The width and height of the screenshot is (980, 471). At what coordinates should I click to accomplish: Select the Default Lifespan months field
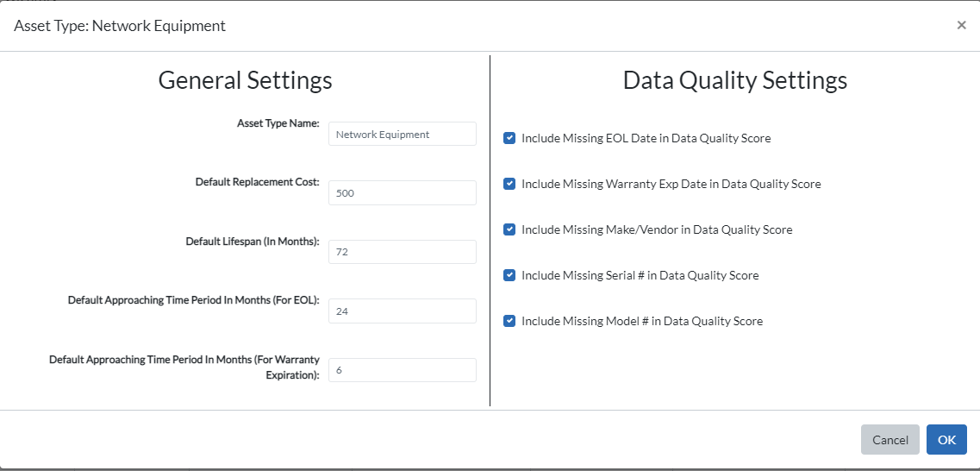tap(403, 251)
